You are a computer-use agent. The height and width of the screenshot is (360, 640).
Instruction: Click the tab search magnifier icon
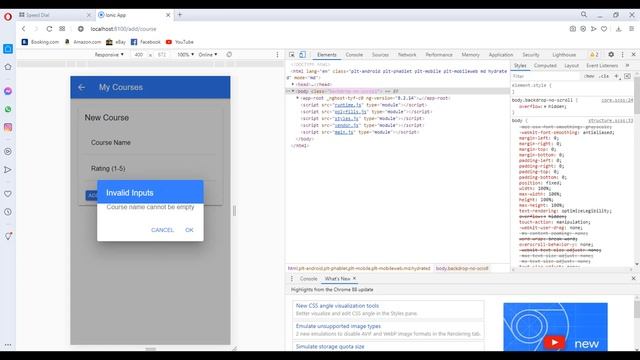pos(584,15)
